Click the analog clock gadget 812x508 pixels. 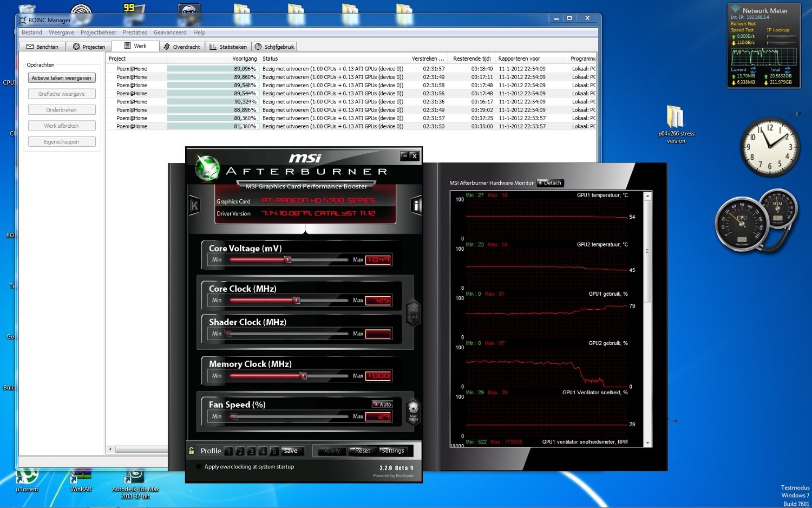770,147
